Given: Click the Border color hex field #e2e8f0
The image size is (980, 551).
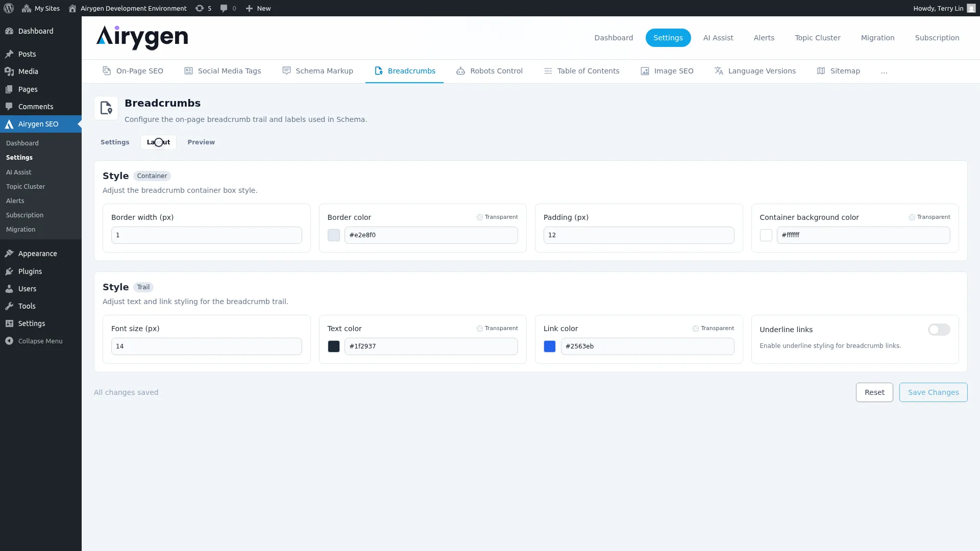Looking at the screenshot, I should (431, 235).
